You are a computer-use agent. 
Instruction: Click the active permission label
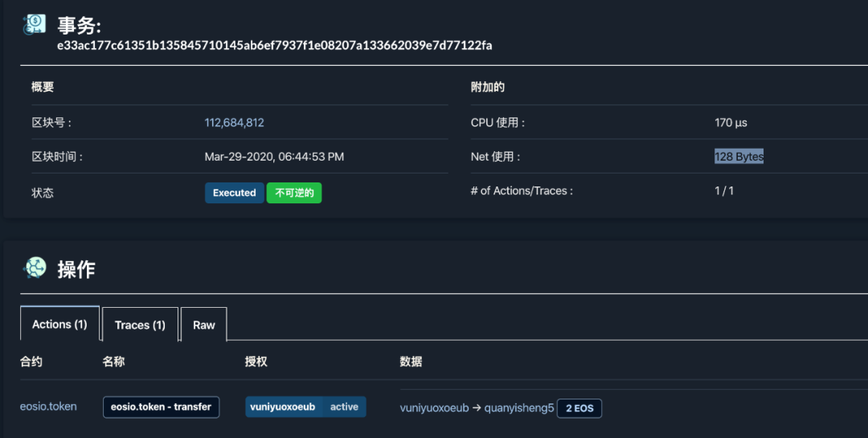tap(344, 407)
